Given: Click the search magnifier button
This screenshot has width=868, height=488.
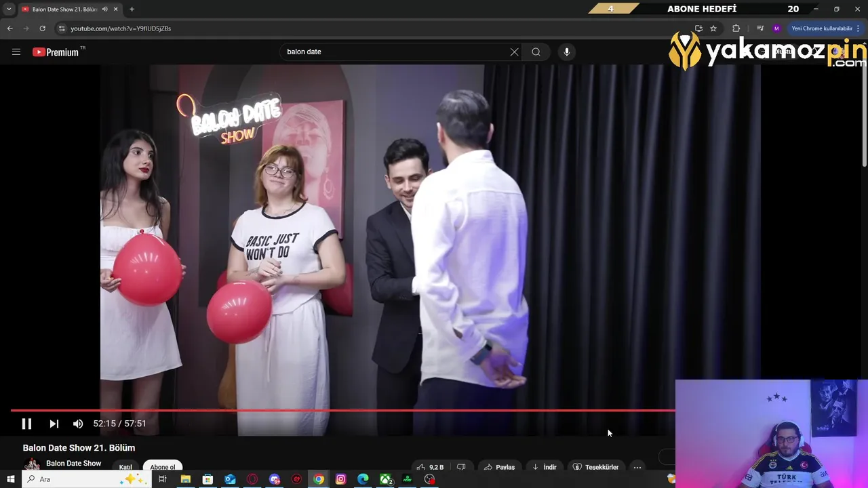Looking at the screenshot, I should click(x=536, y=52).
